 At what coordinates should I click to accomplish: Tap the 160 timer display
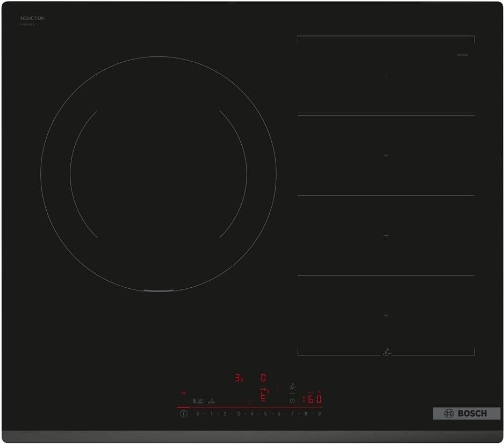click(311, 399)
